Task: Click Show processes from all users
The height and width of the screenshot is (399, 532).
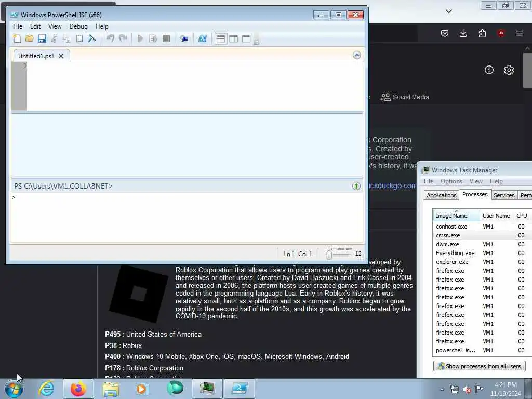Action: point(480,366)
